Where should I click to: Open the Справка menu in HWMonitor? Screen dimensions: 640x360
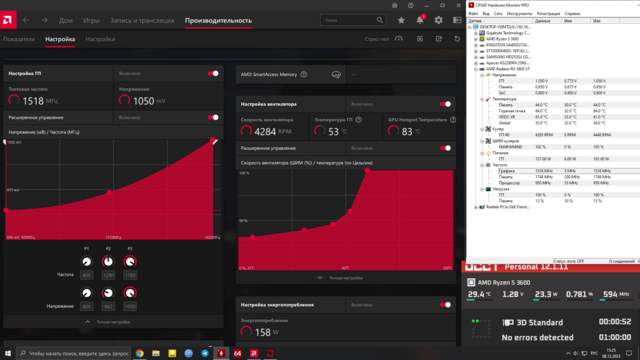pos(572,13)
